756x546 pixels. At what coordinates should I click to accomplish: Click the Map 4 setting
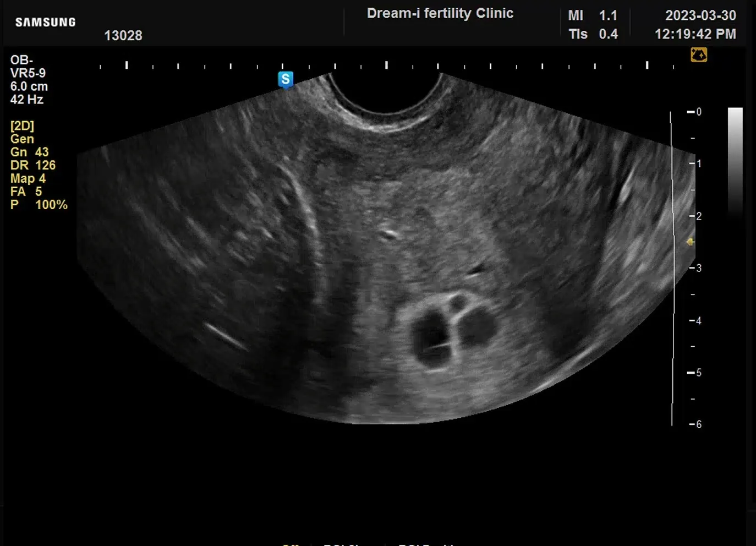pyautogui.click(x=28, y=178)
